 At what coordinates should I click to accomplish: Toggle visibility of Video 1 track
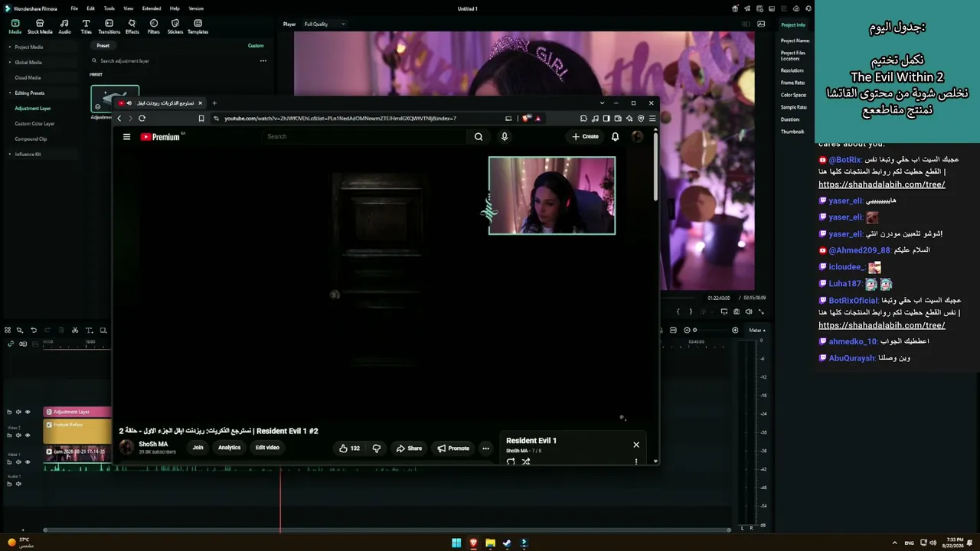click(28, 462)
